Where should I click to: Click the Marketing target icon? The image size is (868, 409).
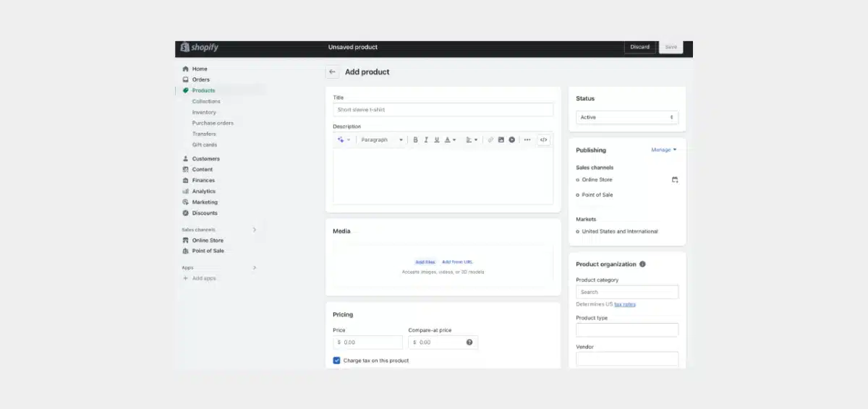pyautogui.click(x=186, y=202)
